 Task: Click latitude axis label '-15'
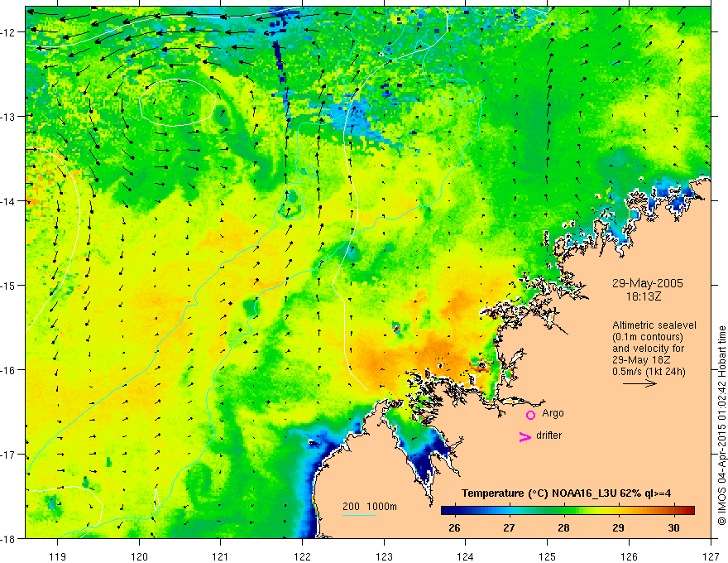(x=9, y=285)
